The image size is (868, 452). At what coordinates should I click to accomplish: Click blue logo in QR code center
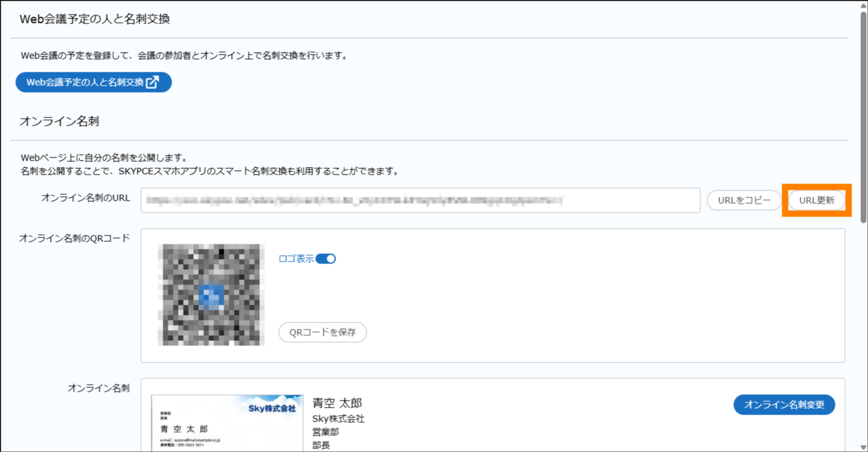[x=211, y=296]
